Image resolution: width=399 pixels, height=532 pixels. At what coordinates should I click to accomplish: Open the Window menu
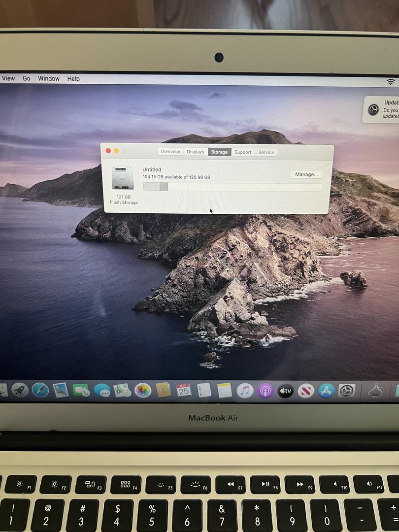click(49, 79)
